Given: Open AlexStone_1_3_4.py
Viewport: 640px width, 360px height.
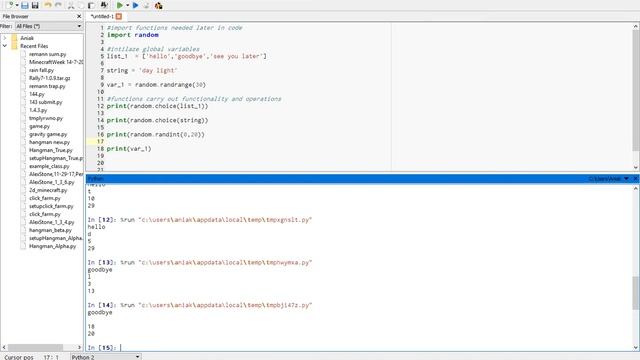Looking at the screenshot, I should click(51, 222).
